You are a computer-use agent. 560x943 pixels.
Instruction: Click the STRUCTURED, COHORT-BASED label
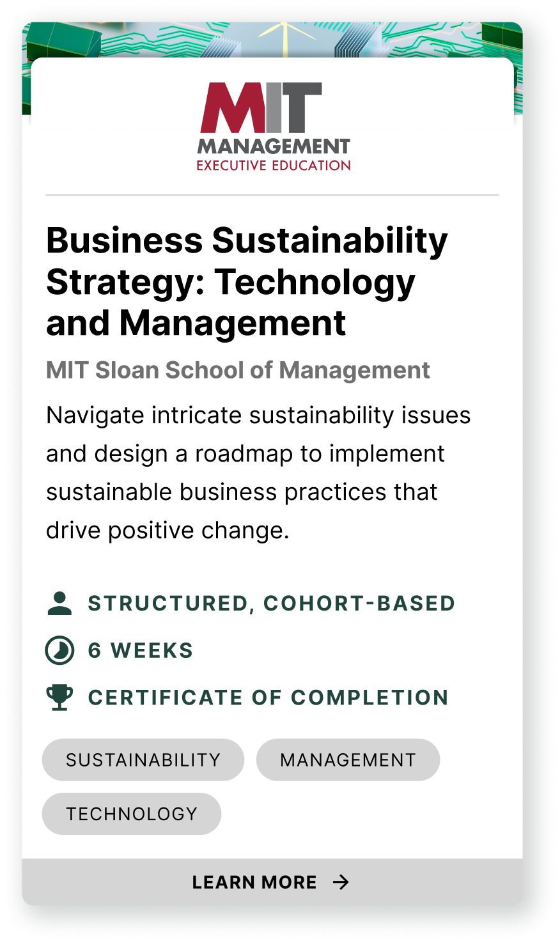click(x=271, y=604)
